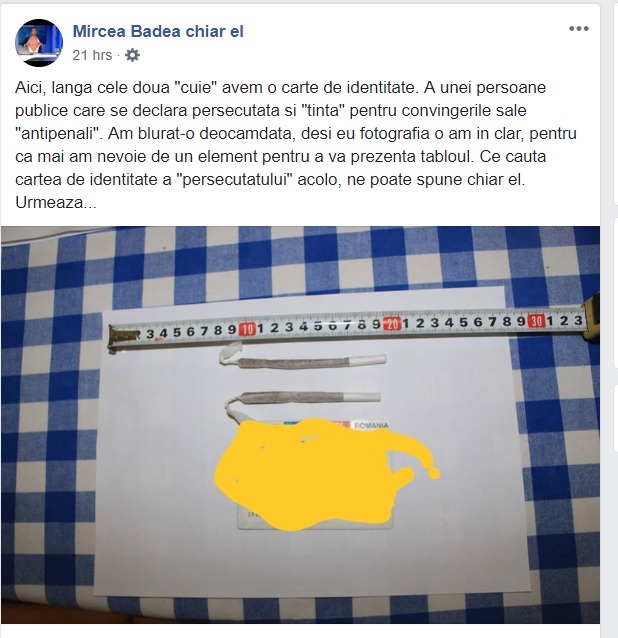
Task: Click the word Urmeaza... in post text
Action: [x=56, y=202]
